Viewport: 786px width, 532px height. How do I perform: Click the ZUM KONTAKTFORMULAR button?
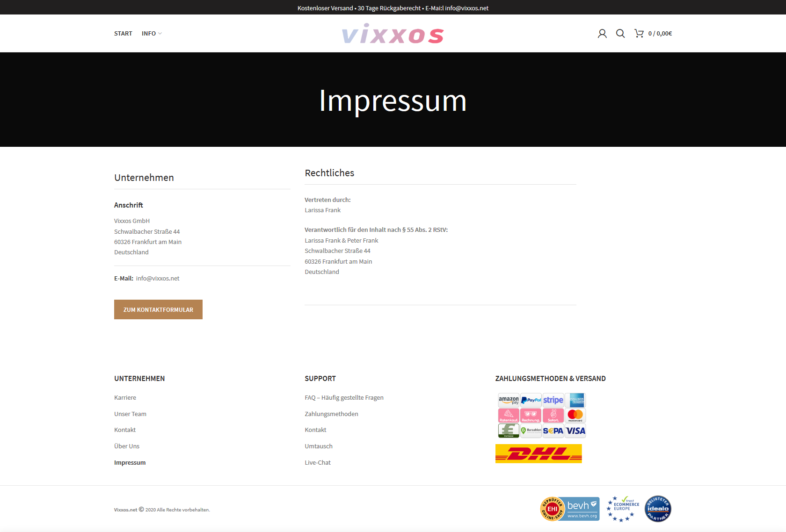pyautogui.click(x=158, y=309)
